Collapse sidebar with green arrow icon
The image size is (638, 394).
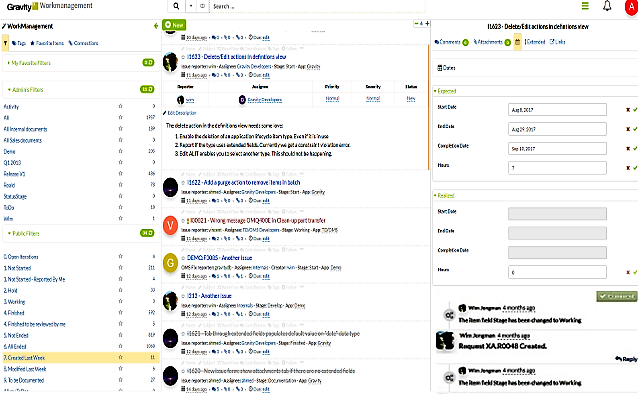[x=156, y=26]
